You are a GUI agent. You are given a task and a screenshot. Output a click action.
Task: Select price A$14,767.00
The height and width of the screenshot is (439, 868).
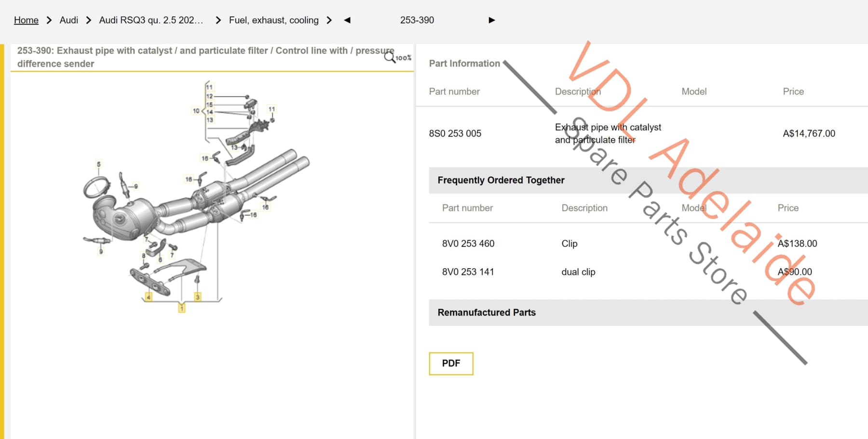click(809, 134)
